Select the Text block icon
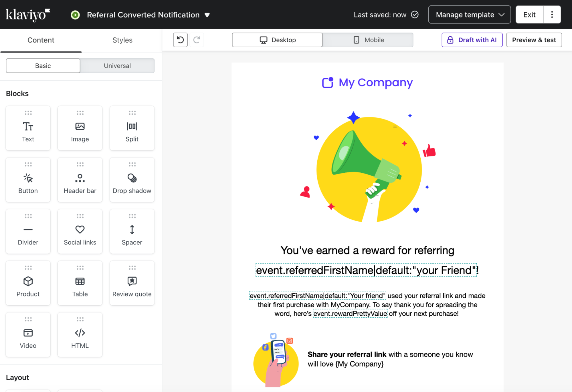This screenshot has width=572, height=392. pos(28,126)
